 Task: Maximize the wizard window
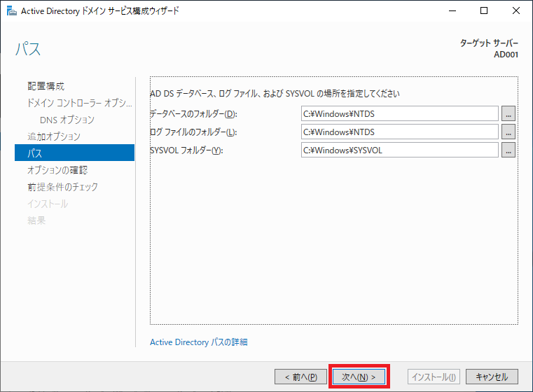(x=484, y=11)
